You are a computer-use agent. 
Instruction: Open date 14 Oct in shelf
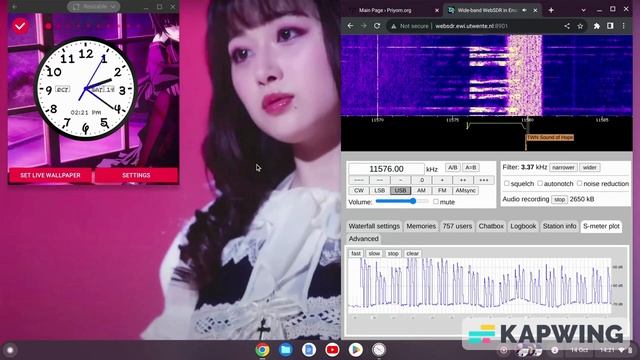pyautogui.click(x=579, y=350)
